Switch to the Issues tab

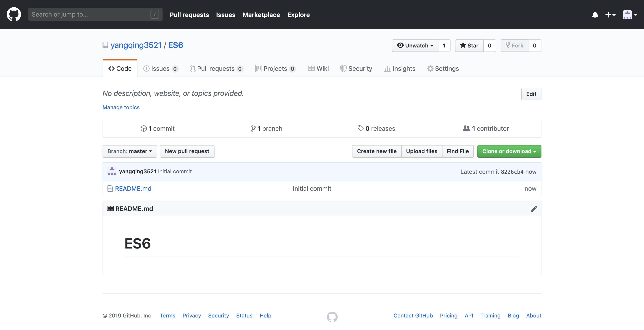click(161, 69)
